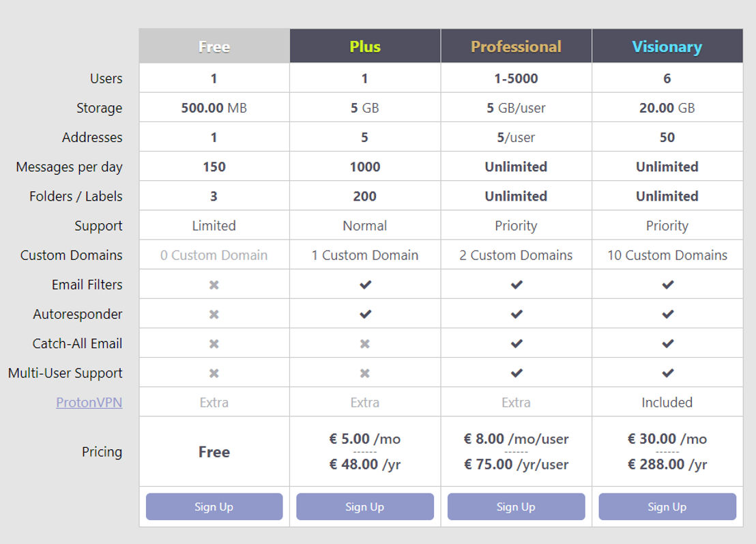Screen dimensions: 756x544
Task: Click the Multi-User Support checkmark under Visionary
Action: [x=668, y=373]
